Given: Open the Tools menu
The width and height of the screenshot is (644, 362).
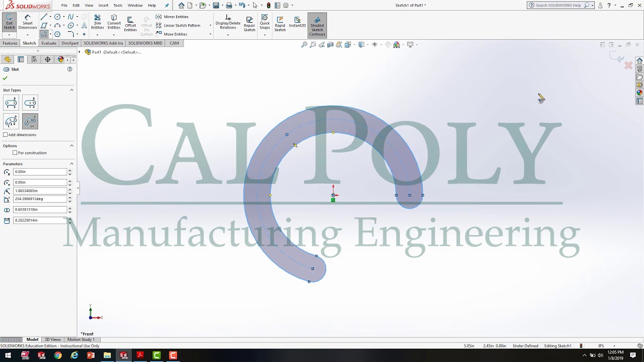Looking at the screenshot, I should (x=118, y=5).
